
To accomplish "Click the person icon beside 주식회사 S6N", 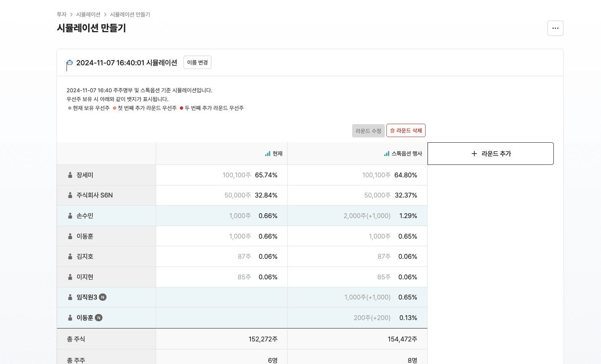I will pos(70,195).
